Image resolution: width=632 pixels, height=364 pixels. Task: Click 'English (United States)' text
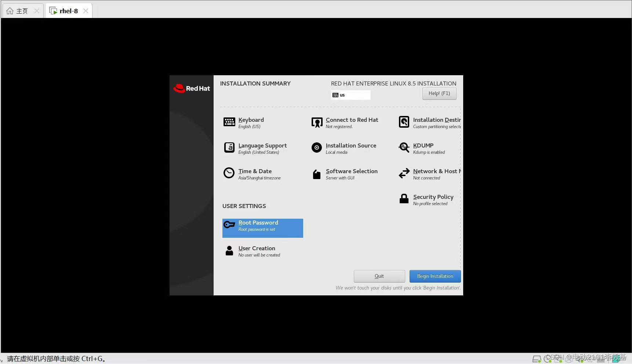pos(259,152)
